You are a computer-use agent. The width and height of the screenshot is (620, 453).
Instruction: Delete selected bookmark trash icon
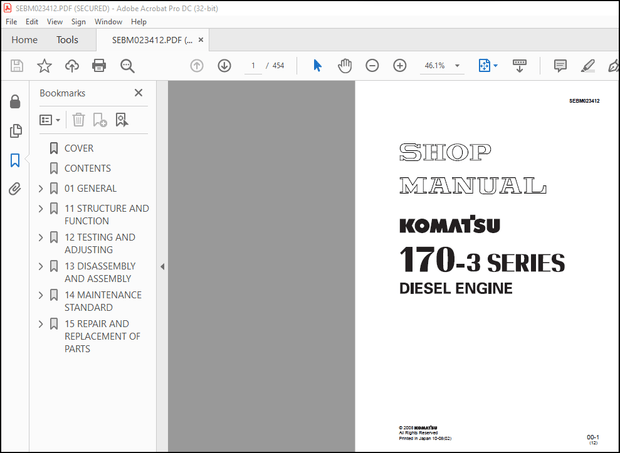click(79, 119)
